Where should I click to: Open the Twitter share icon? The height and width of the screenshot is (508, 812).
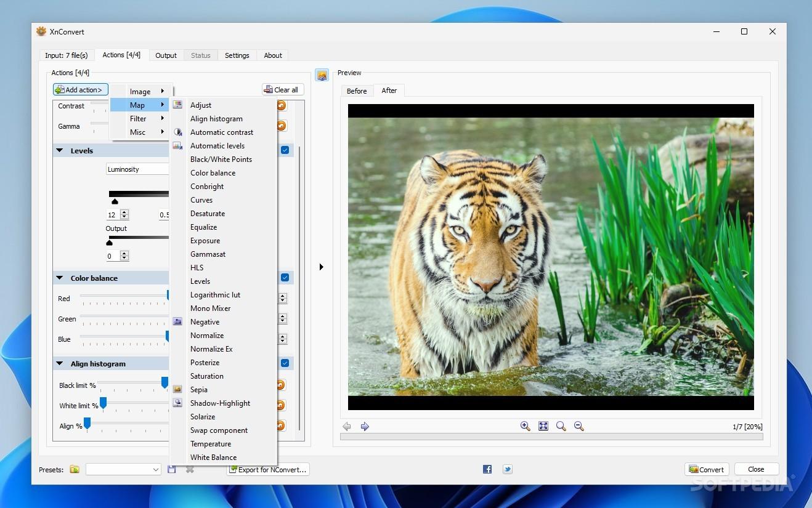coord(507,469)
